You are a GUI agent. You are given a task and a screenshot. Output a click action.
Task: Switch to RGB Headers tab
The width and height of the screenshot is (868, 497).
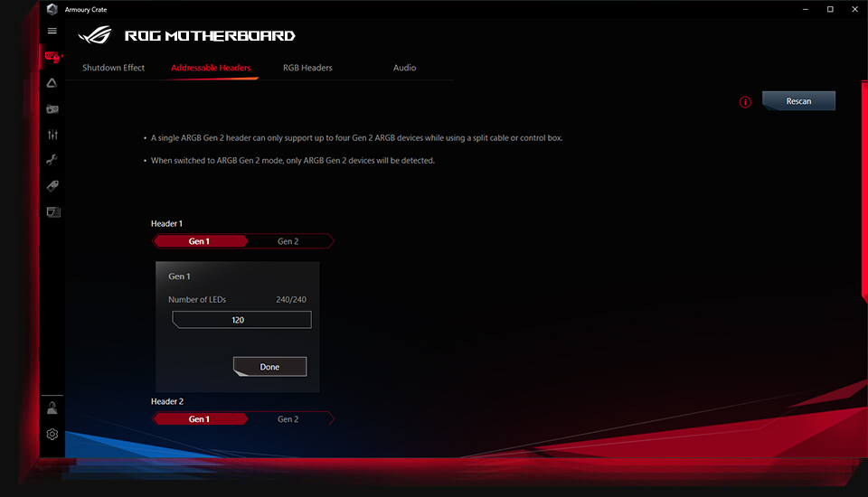(307, 68)
